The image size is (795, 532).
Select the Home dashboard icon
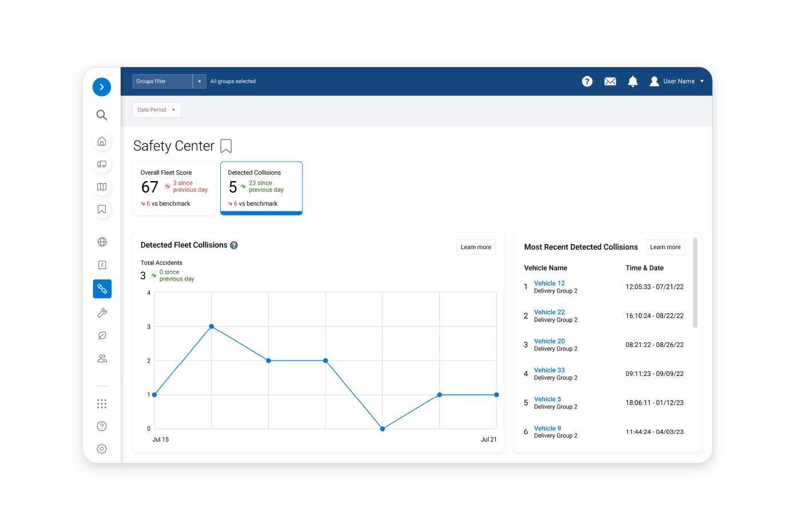point(101,141)
